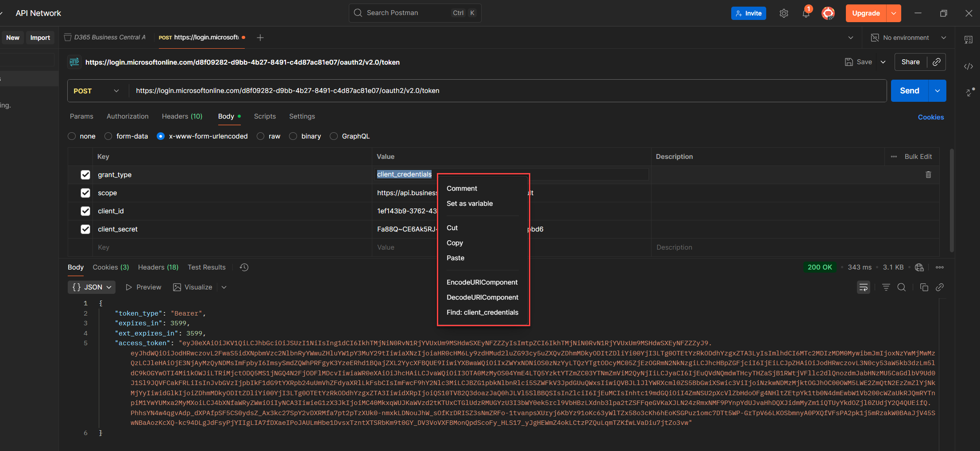
Task: Click the Upgrade button
Action: 866,13
